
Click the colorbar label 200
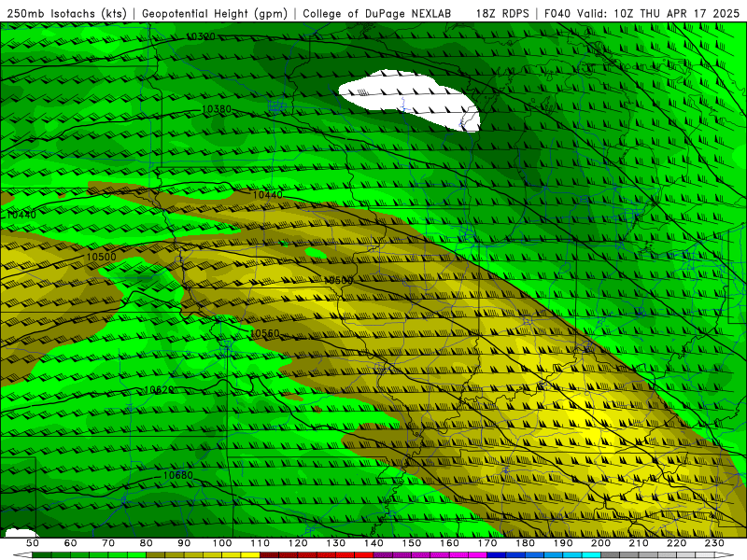click(600, 543)
